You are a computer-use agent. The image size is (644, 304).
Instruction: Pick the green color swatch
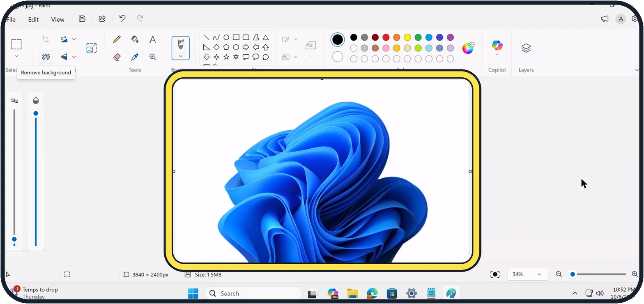418,37
